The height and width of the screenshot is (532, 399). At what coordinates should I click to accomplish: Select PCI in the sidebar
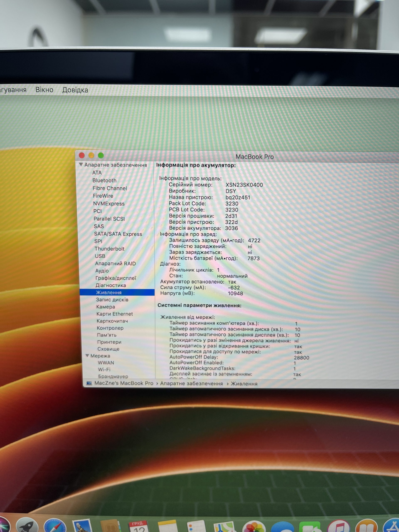point(98,211)
